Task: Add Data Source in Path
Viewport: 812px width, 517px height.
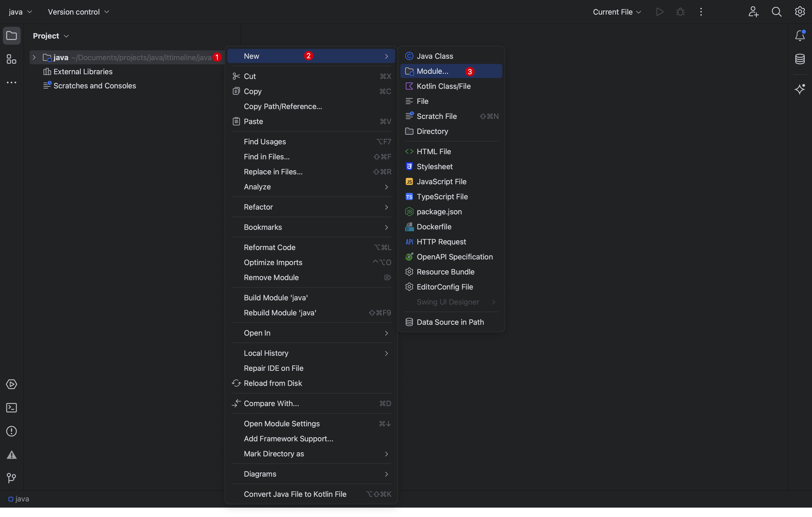Action: (x=451, y=322)
